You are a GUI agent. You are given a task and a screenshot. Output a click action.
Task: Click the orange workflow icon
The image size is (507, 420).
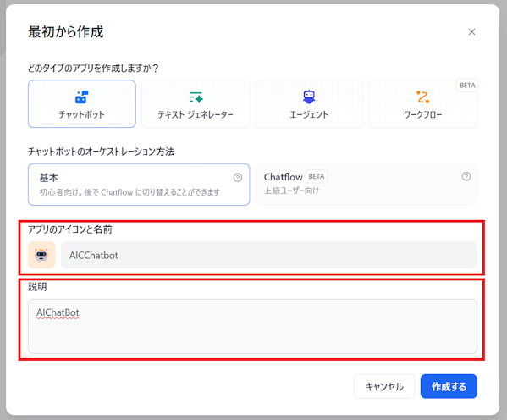tap(422, 97)
